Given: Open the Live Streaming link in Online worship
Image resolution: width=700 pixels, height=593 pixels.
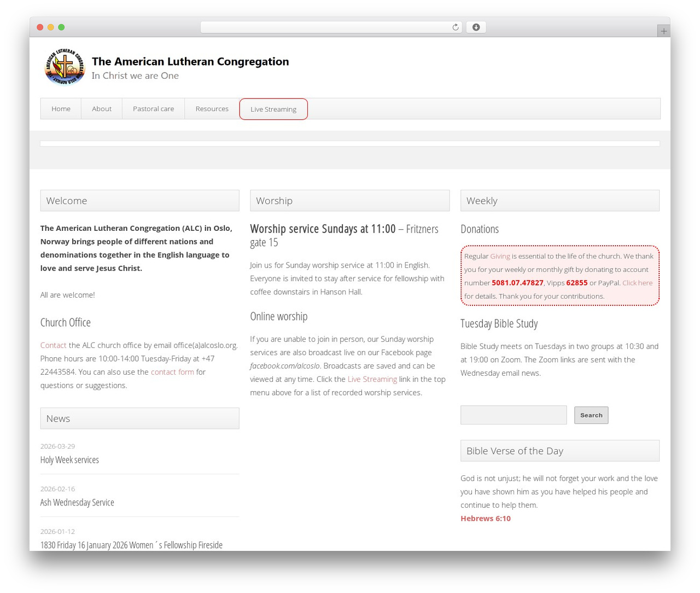Looking at the screenshot, I should [x=372, y=379].
